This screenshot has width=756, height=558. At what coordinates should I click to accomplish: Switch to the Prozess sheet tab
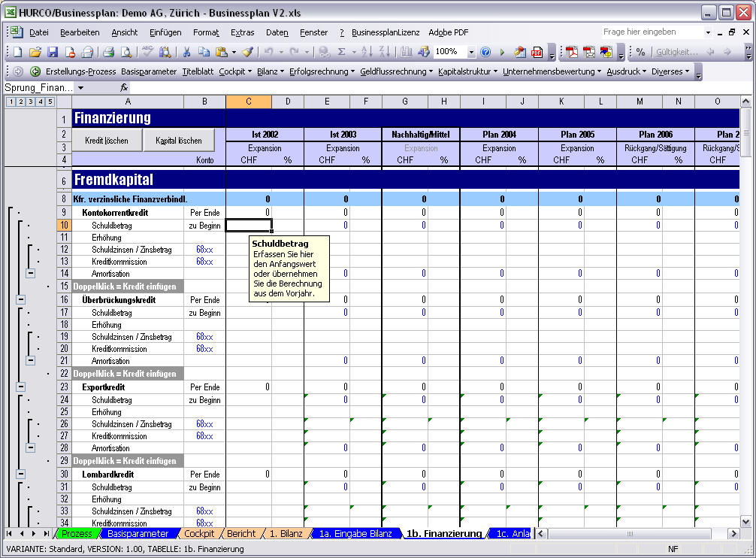coord(77,533)
